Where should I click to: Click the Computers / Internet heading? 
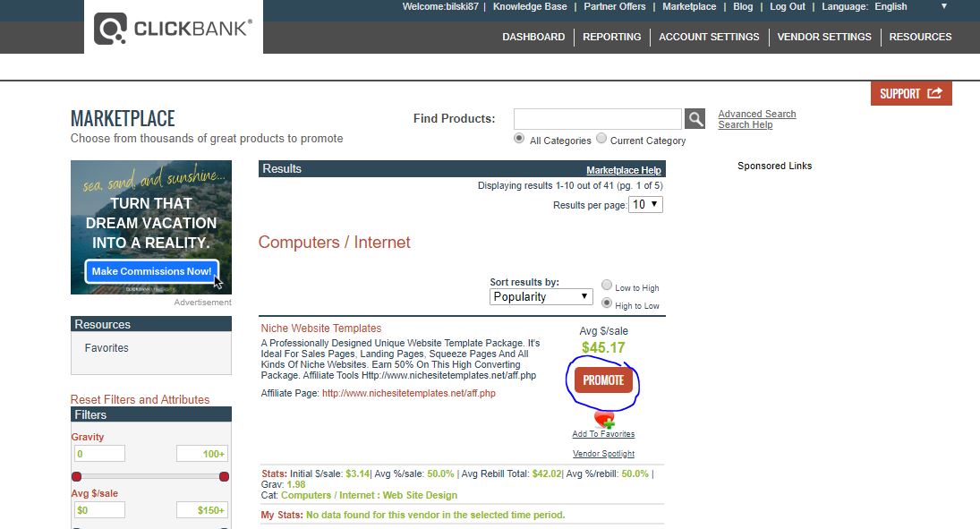pyautogui.click(x=335, y=242)
